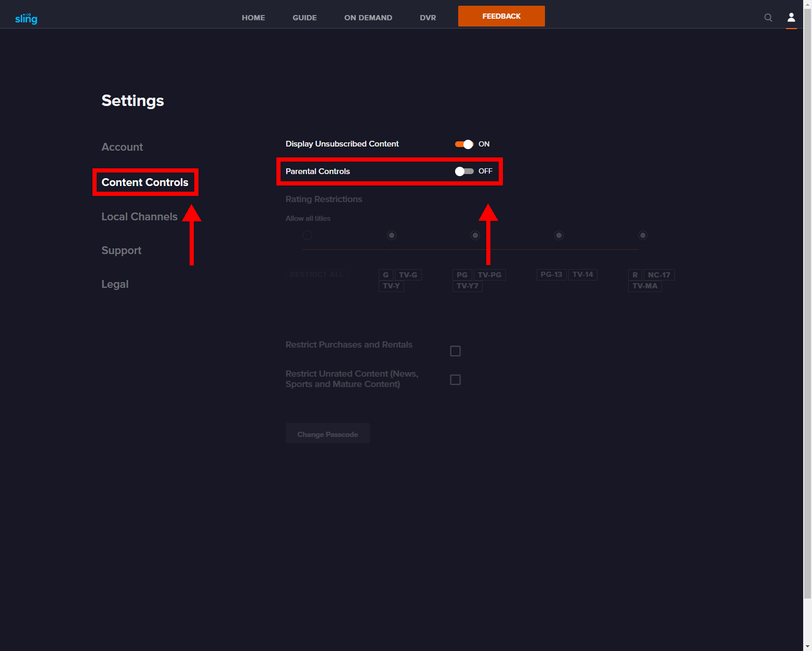Open the user profile icon
Screen dimensions: 812x651
[791, 17]
